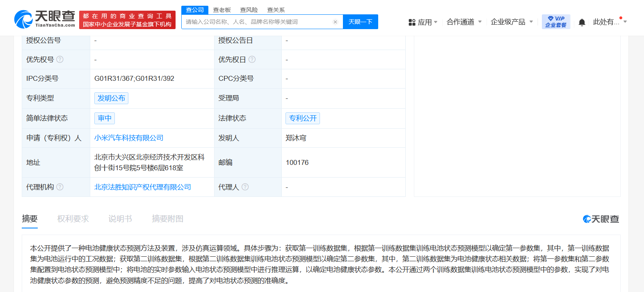Screen dimensions: 644x292
Task: Select the 摘要 tab
Action: pyautogui.click(x=30, y=219)
